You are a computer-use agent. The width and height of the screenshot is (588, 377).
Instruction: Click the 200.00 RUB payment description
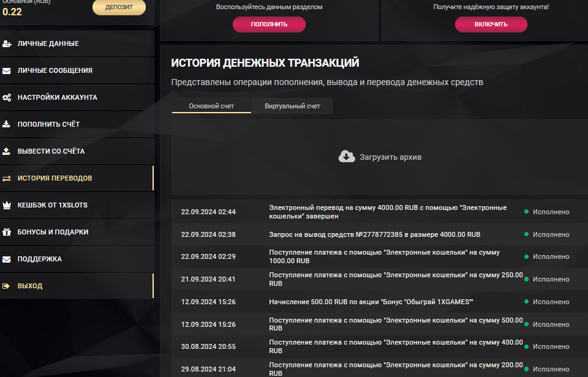tap(396, 369)
